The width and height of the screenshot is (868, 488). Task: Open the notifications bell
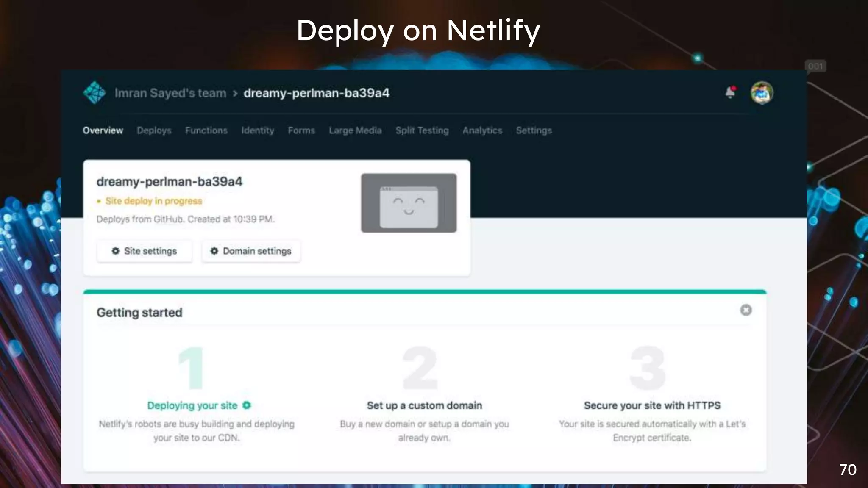pyautogui.click(x=730, y=92)
